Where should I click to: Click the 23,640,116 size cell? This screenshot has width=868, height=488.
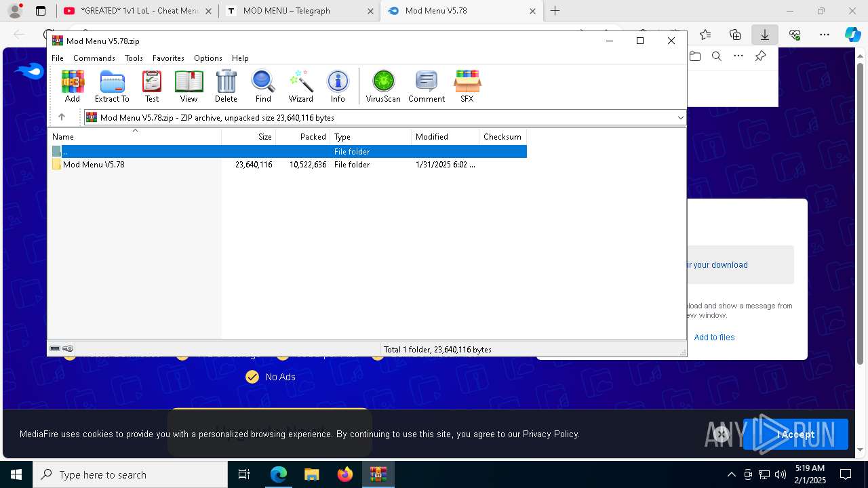coord(254,165)
